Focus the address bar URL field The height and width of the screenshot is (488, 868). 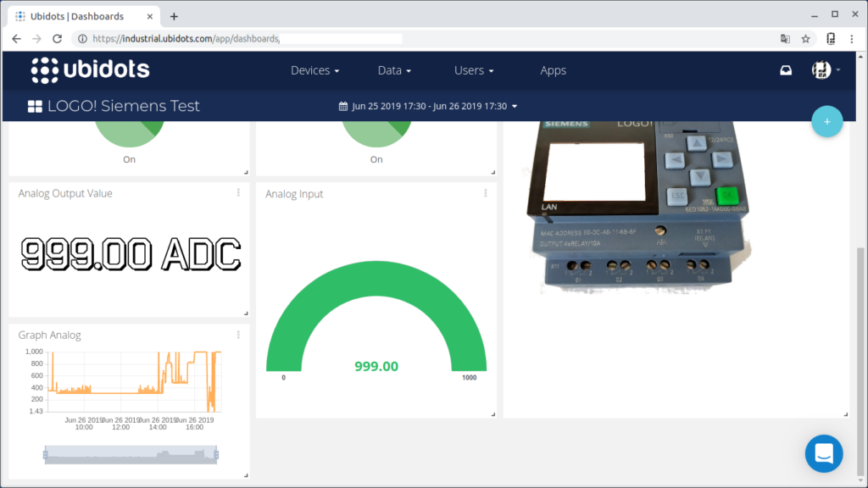point(426,39)
